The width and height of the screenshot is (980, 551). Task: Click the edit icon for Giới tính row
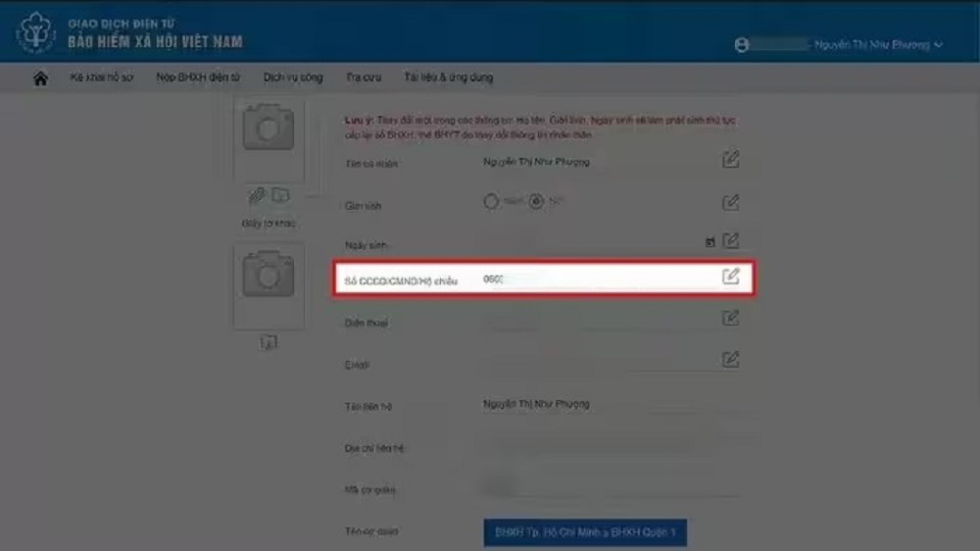click(x=730, y=202)
